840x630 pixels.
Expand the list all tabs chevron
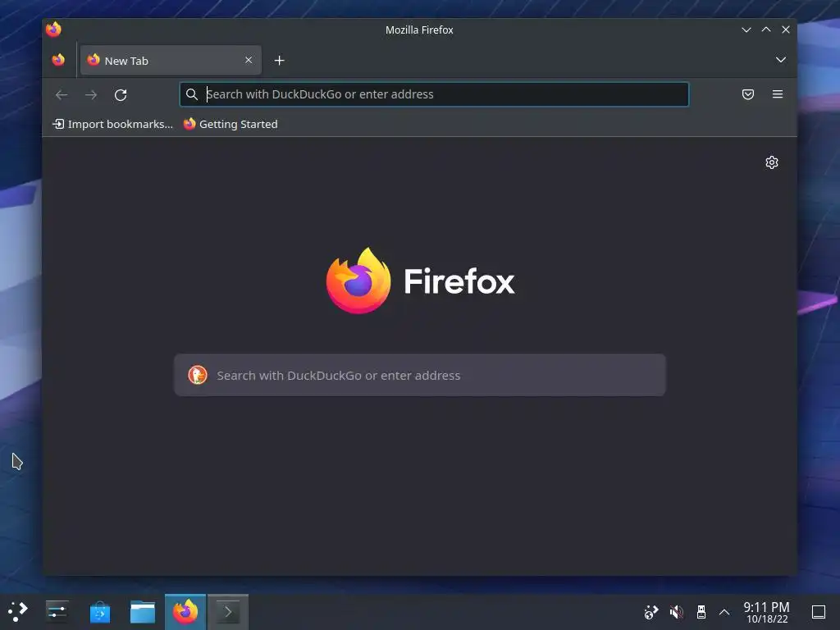click(781, 60)
